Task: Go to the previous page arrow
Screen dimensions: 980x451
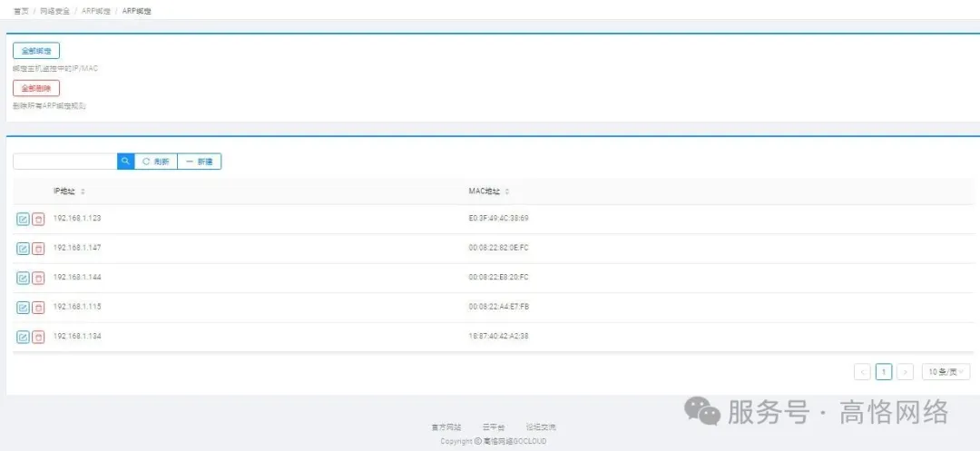Action: click(863, 372)
